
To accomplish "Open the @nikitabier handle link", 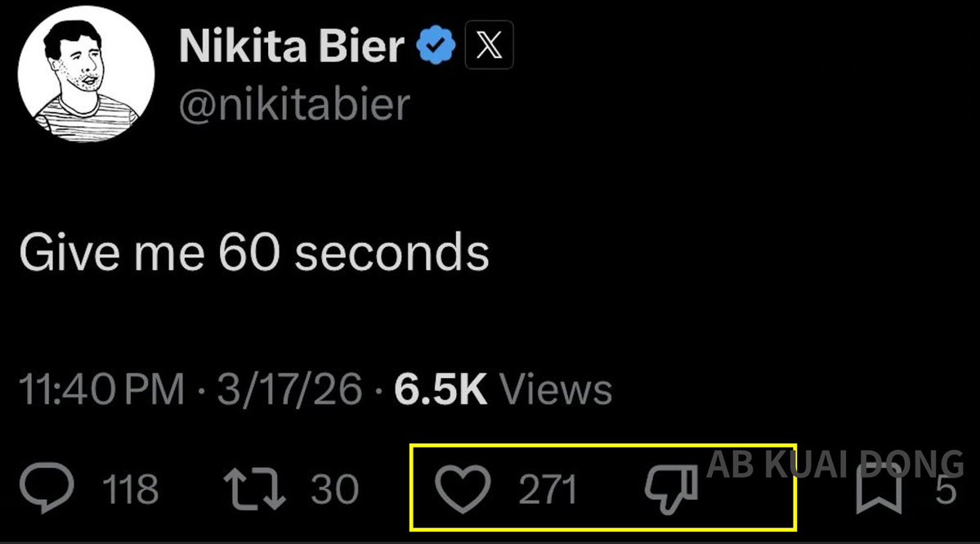I will [x=294, y=105].
